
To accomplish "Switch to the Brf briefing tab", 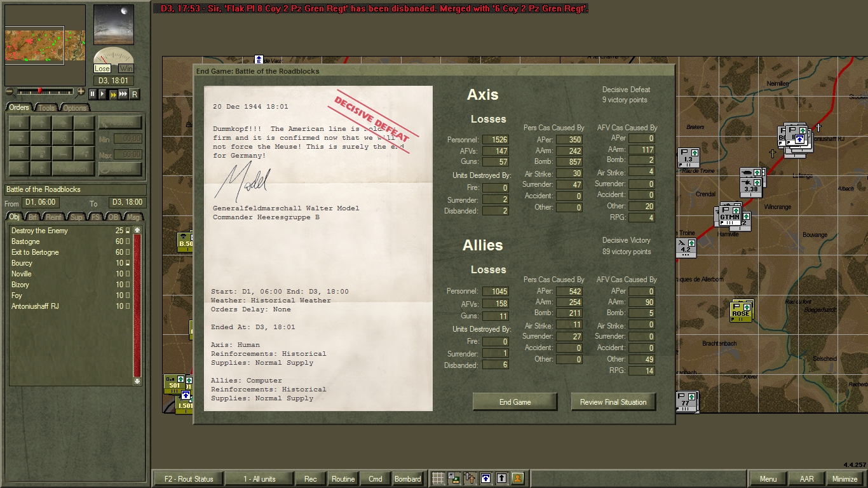I will tap(33, 217).
